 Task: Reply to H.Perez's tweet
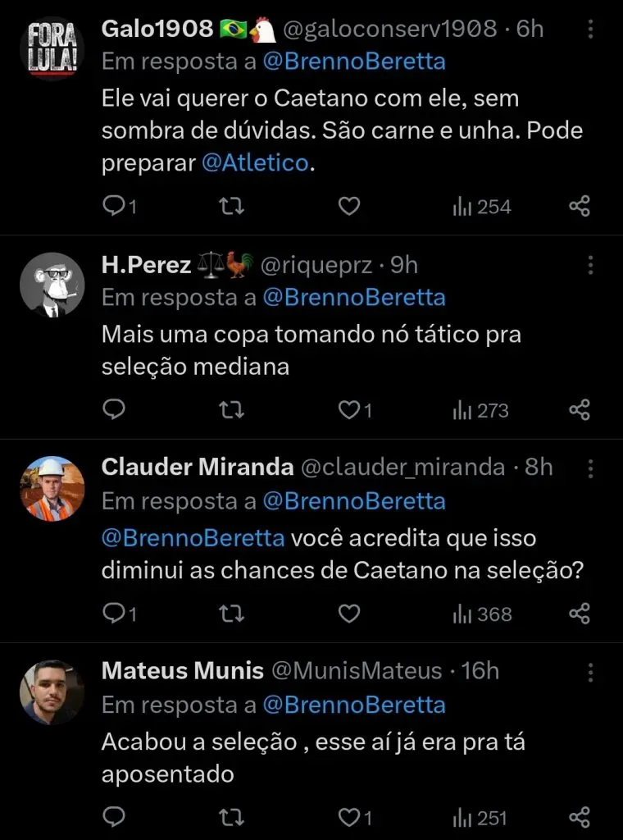click(114, 409)
